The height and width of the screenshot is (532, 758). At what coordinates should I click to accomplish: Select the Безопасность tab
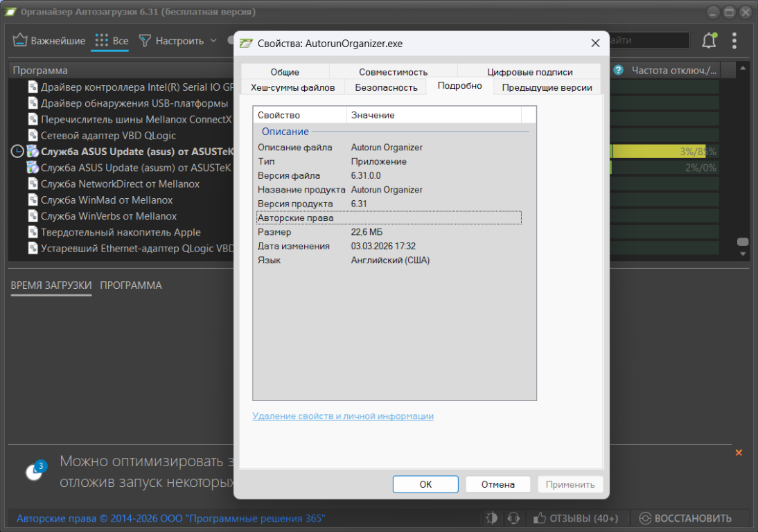(x=386, y=87)
